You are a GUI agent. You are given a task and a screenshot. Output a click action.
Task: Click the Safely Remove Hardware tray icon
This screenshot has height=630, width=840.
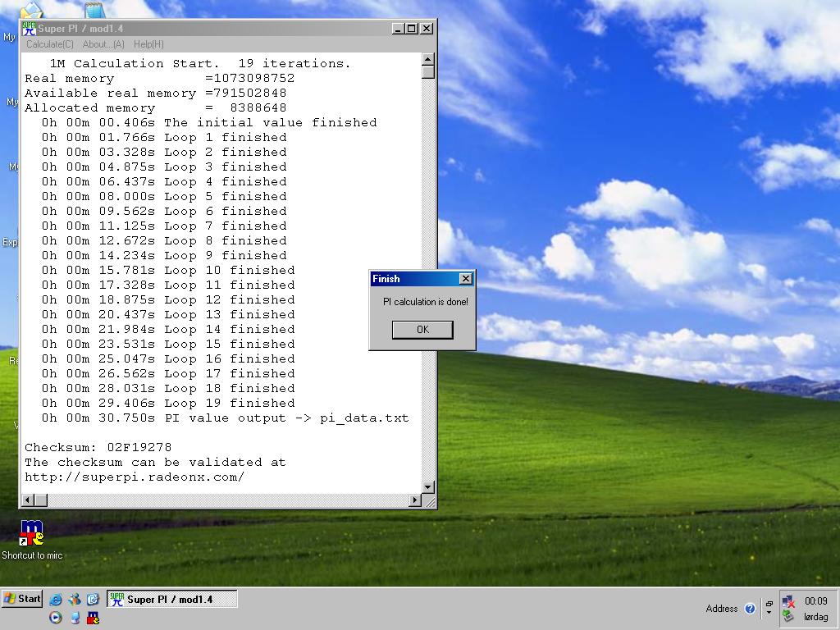click(x=788, y=617)
